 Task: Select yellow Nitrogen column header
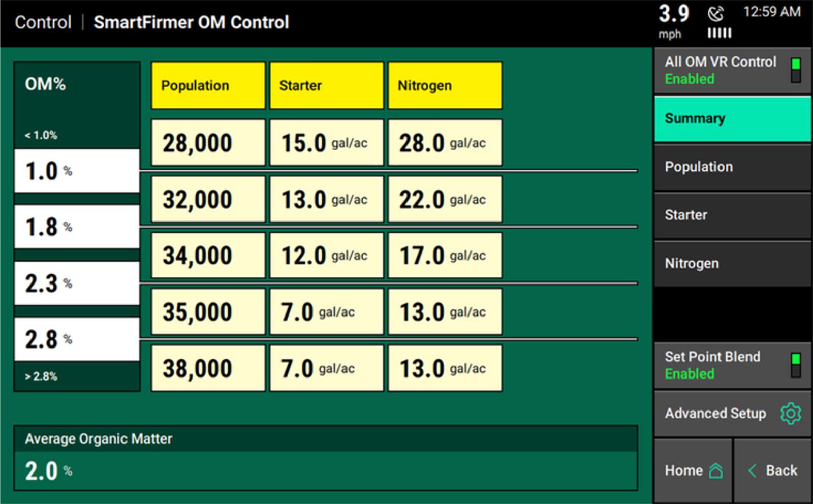pyautogui.click(x=445, y=85)
